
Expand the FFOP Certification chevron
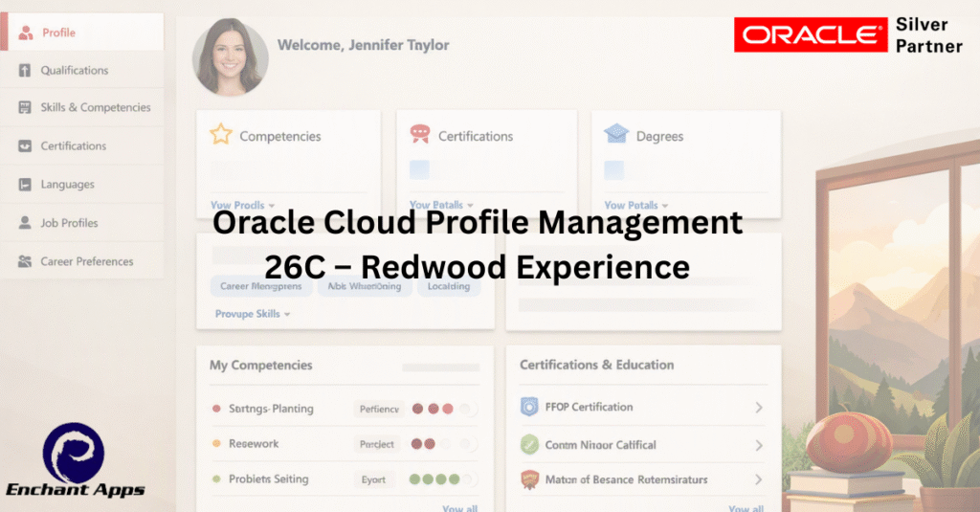pos(759,408)
